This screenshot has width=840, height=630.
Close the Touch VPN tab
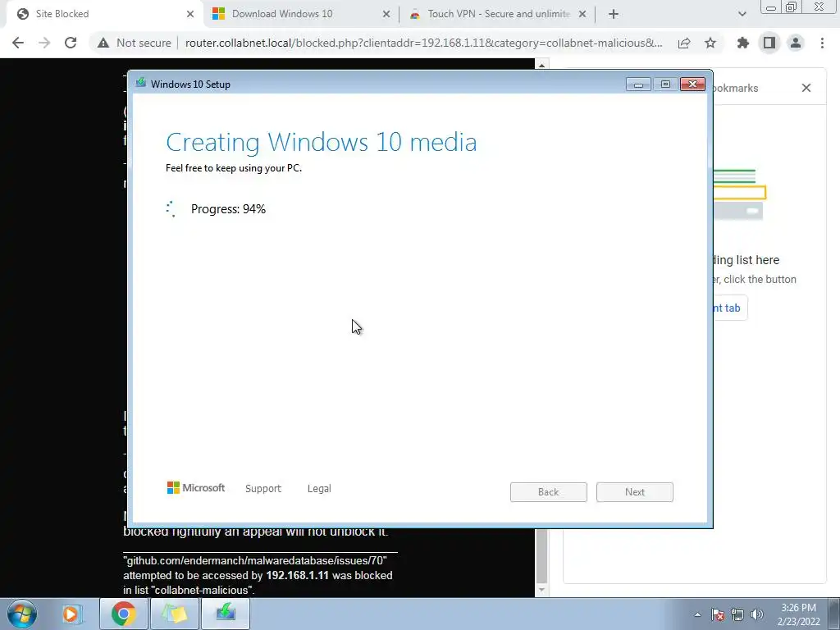[x=582, y=14]
